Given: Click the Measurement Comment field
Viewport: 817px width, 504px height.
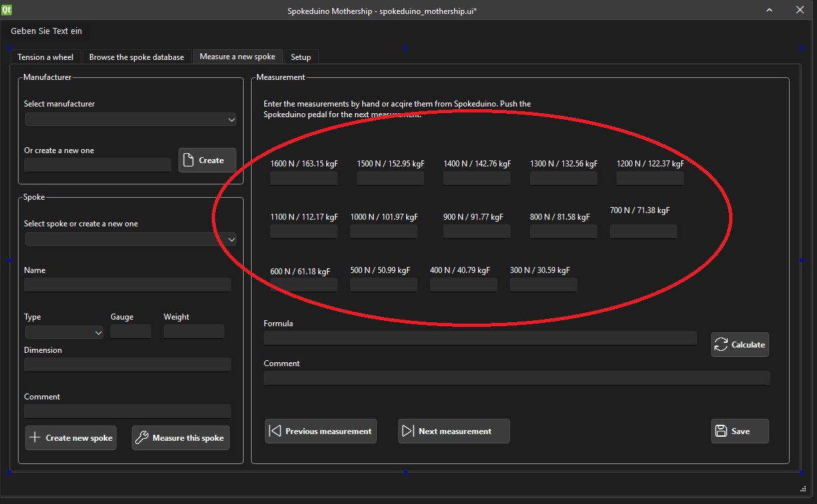Looking at the screenshot, I should [517, 378].
